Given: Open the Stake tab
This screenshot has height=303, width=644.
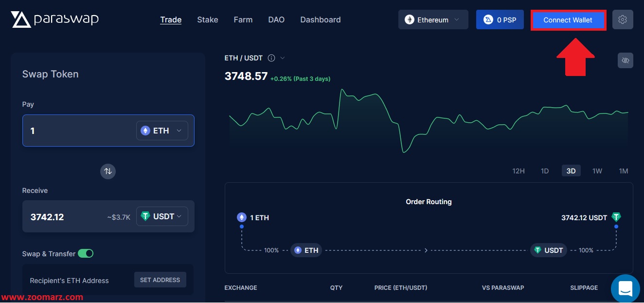Looking at the screenshot, I should [x=208, y=20].
